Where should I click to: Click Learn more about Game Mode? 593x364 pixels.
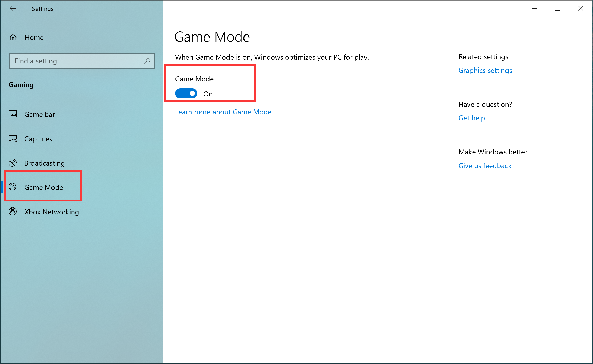(x=224, y=111)
